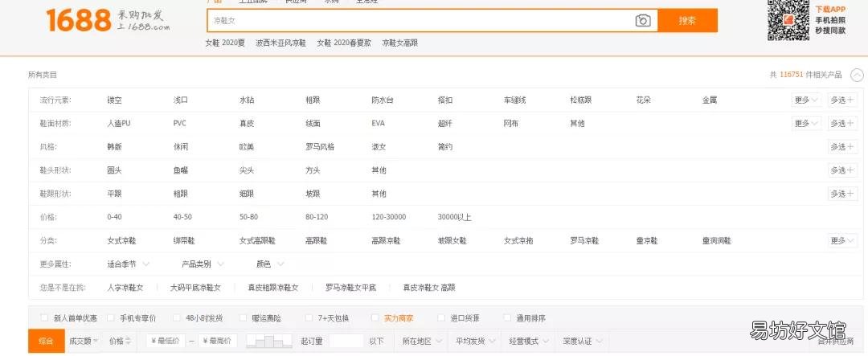Tick the 7+天包换 checkbox
868x356 pixels.
point(309,317)
